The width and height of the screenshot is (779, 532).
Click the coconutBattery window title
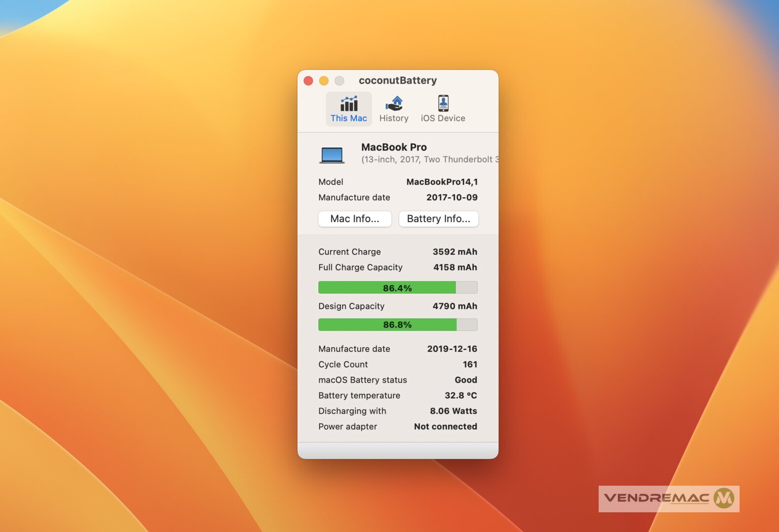(x=398, y=80)
